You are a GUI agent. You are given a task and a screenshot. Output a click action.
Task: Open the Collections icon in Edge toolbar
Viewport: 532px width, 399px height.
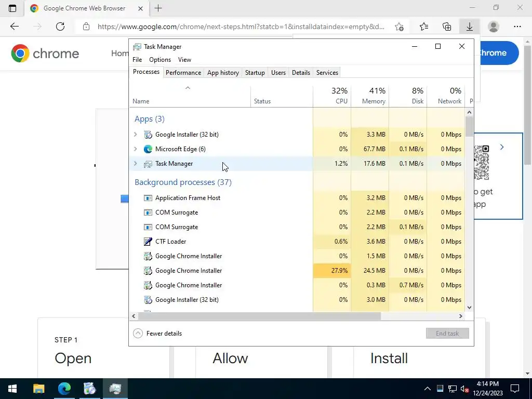(447, 26)
